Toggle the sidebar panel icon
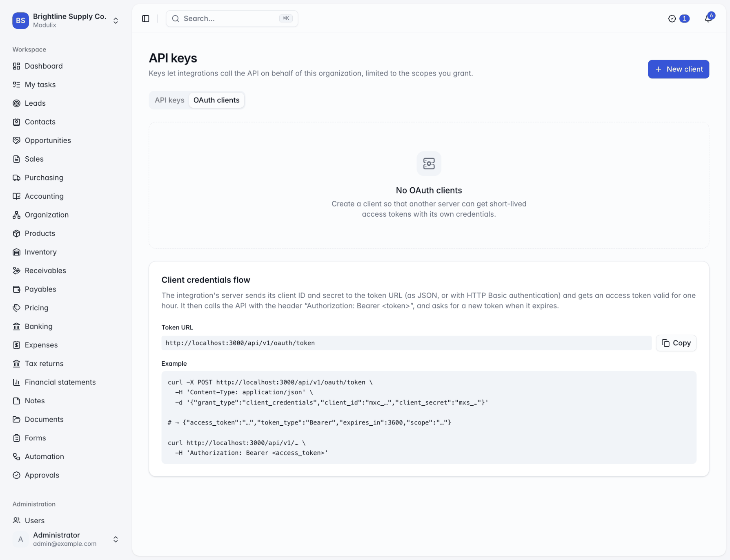Screen dimensions: 730x560 click(x=146, y=19)
